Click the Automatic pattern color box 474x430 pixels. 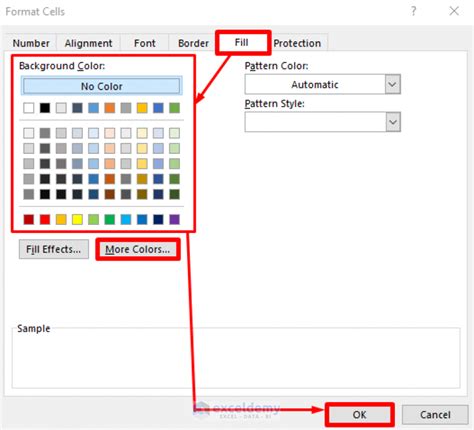point(315,84)
